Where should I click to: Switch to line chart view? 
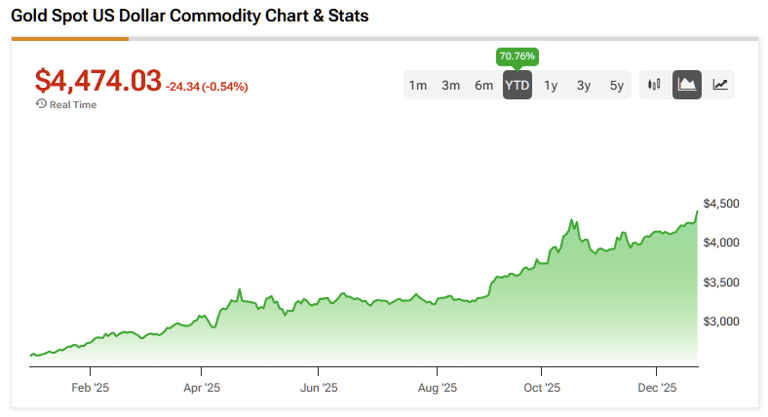click(720, 85)
